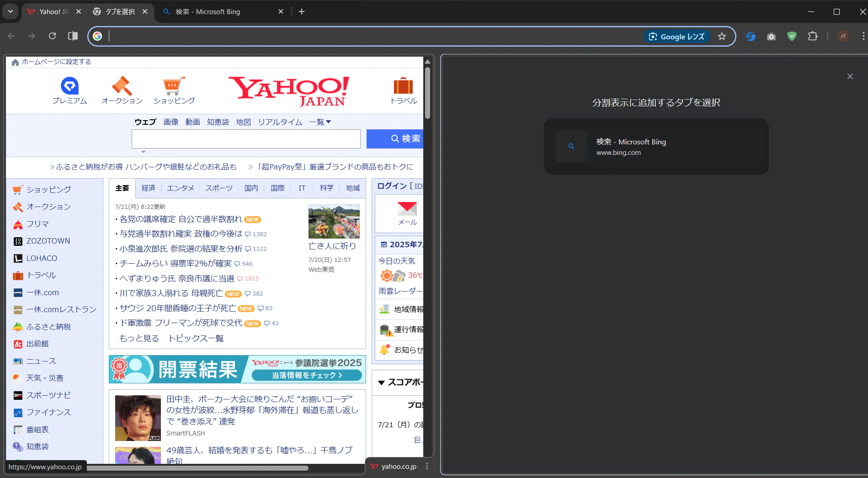This screenshot has width=868, height=478.
Task: Open the ふるさと納税がお得 promo link
Action: (146, 167)
